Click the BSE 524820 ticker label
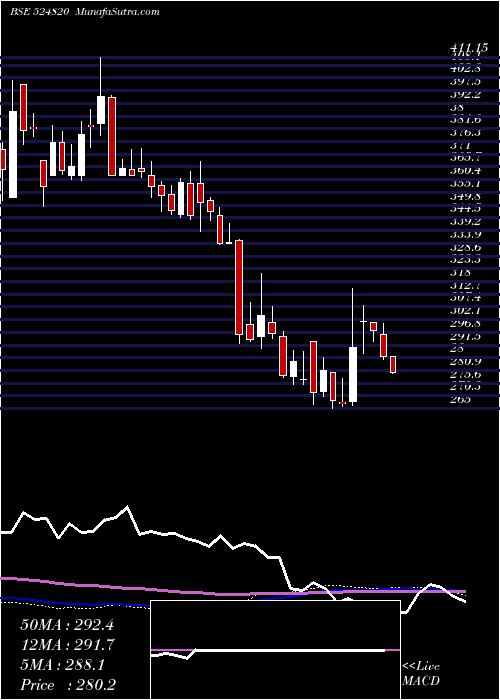The height and width of the screenshot is (700, 500). [x=38, y=12]
